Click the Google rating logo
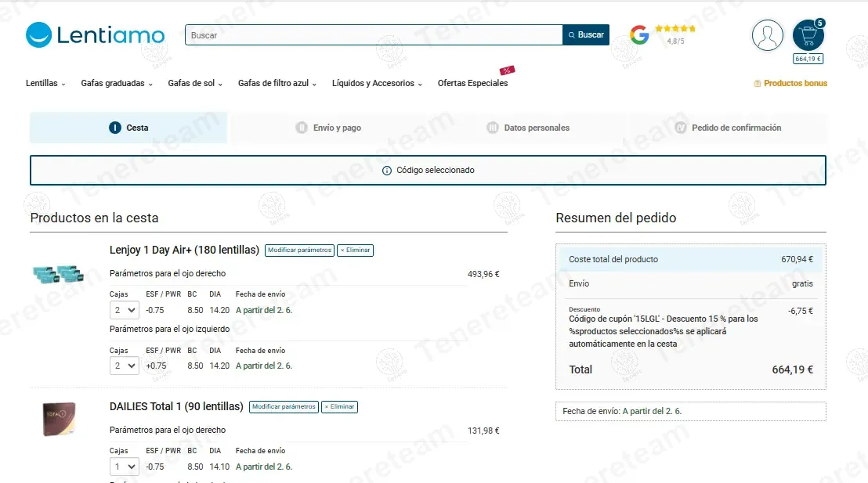 coord(639,35)
